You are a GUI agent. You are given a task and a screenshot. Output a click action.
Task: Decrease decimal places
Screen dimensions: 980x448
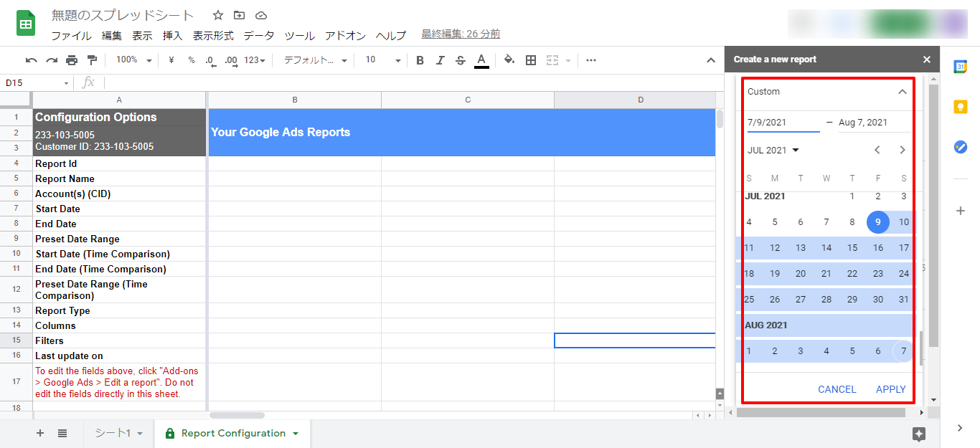[210, 60]
